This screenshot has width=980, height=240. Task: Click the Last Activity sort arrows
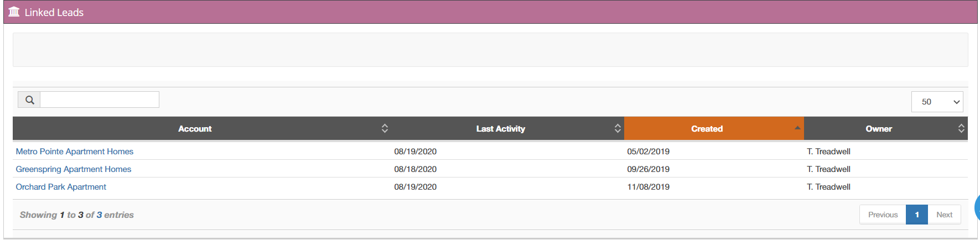(618, 128)
